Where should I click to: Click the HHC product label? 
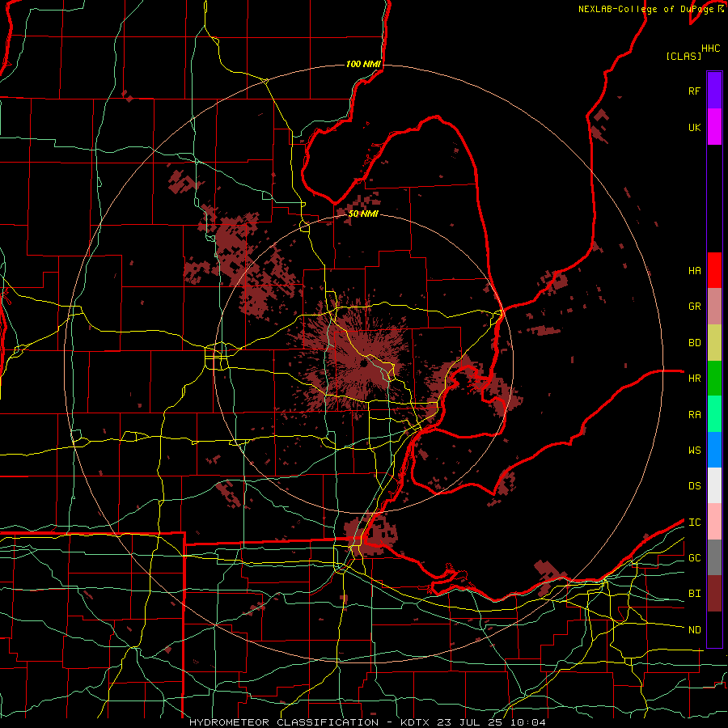[710, 49]
